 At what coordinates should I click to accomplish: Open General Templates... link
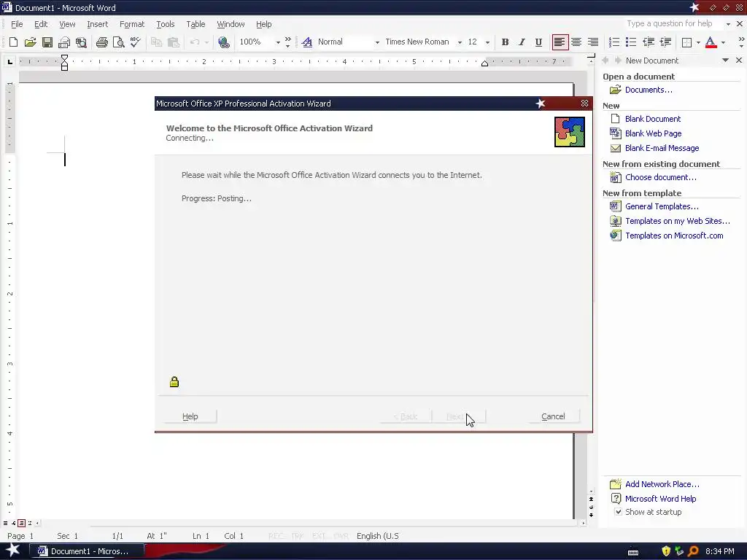click(x=662, y=206)
